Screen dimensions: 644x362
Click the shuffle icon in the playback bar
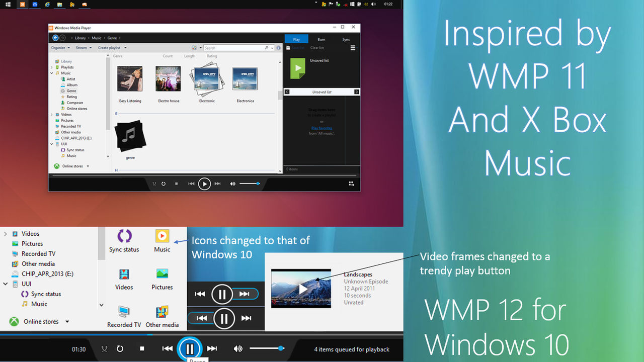tap(154, 184)
